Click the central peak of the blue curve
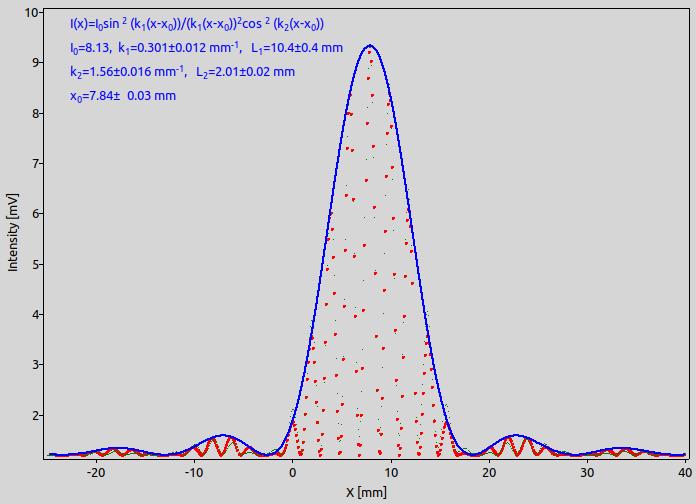This screenshot has width=696, height=504. (370, 45)
